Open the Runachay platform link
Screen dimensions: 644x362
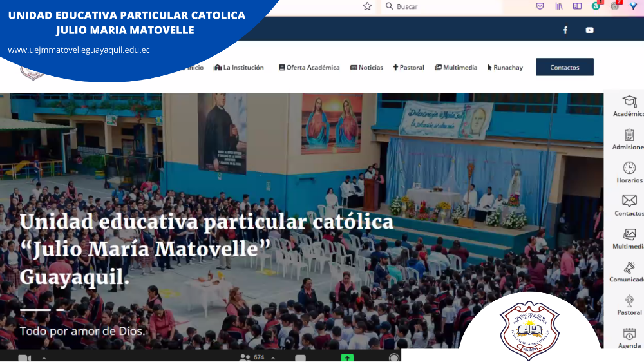pyautogui.click(x=505, y=68)
